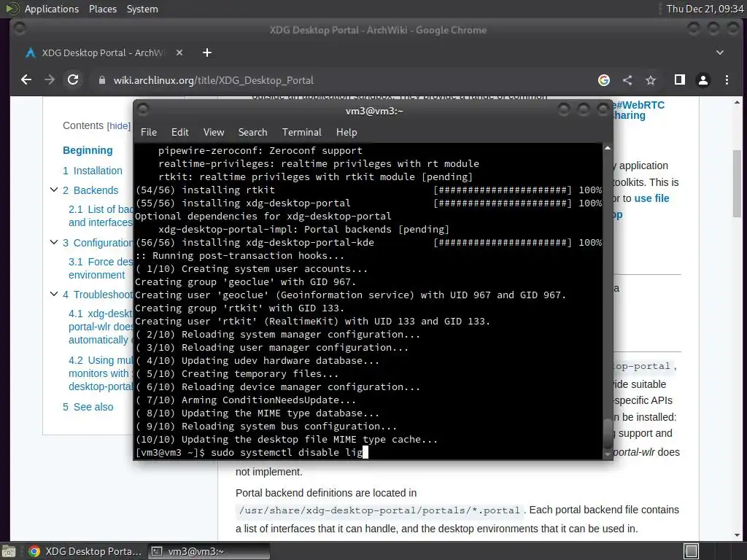Jump to Beginning in contents
This screenshot has height=560, width=747.
point(88,150)
